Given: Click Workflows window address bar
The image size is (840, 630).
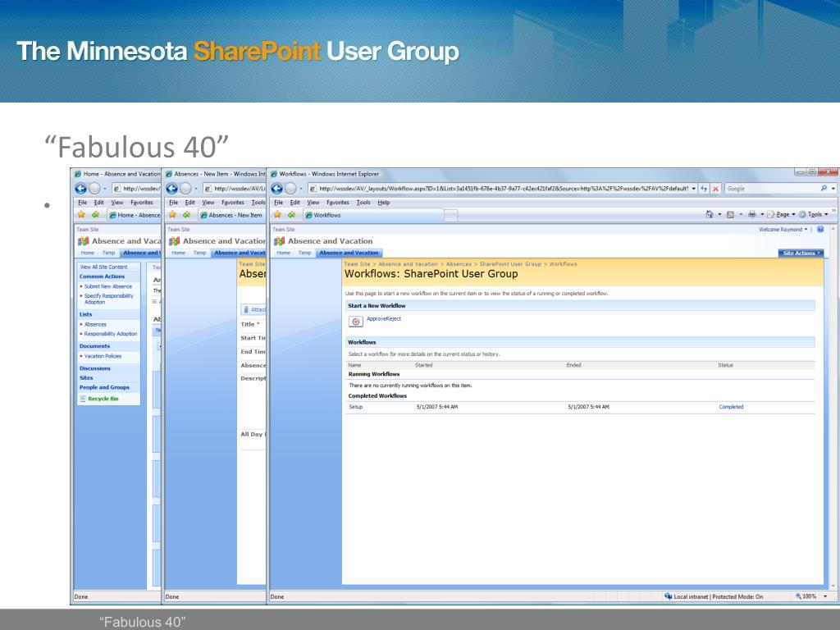Looking at the screenshot, I should tap(503, 189).
